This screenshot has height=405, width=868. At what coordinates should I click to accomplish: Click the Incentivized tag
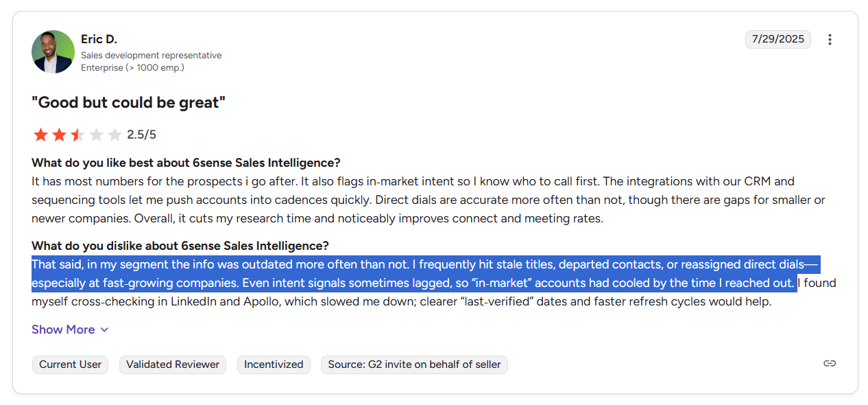(274, 364)
